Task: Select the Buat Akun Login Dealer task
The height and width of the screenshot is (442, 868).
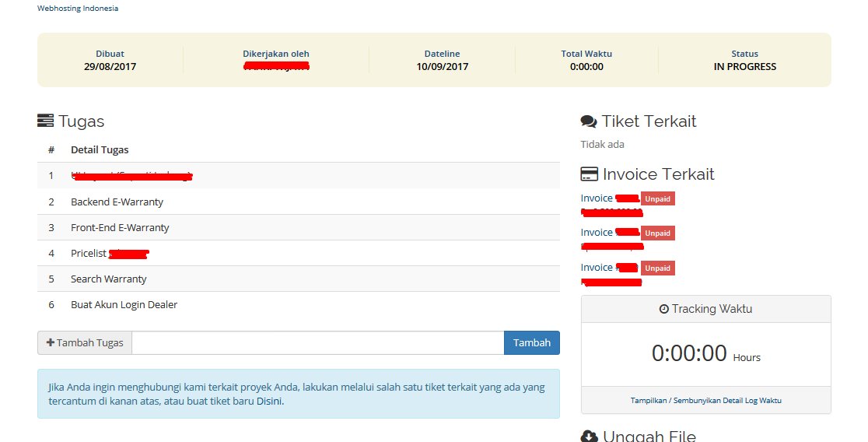Action: pyautogui.click(x=124, y=304)
